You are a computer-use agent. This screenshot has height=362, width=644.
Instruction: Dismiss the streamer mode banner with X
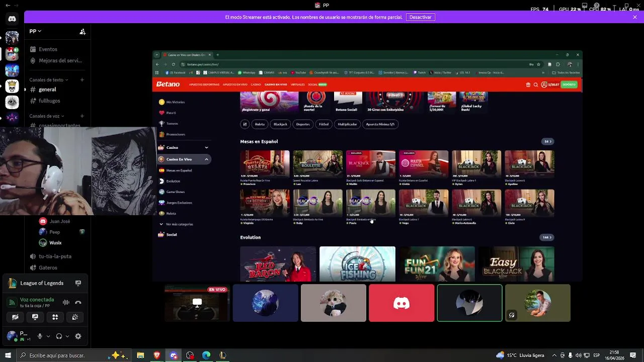click(x=635, y=17)
